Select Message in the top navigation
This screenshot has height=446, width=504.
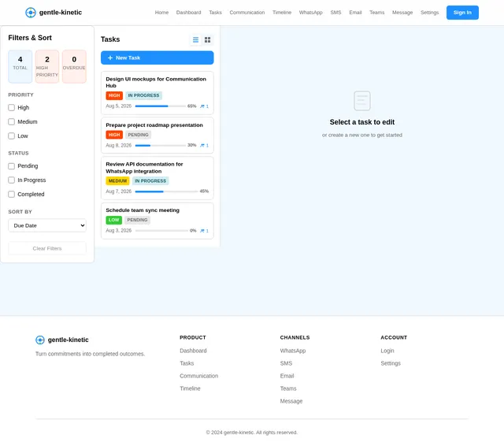pos(402,13)
